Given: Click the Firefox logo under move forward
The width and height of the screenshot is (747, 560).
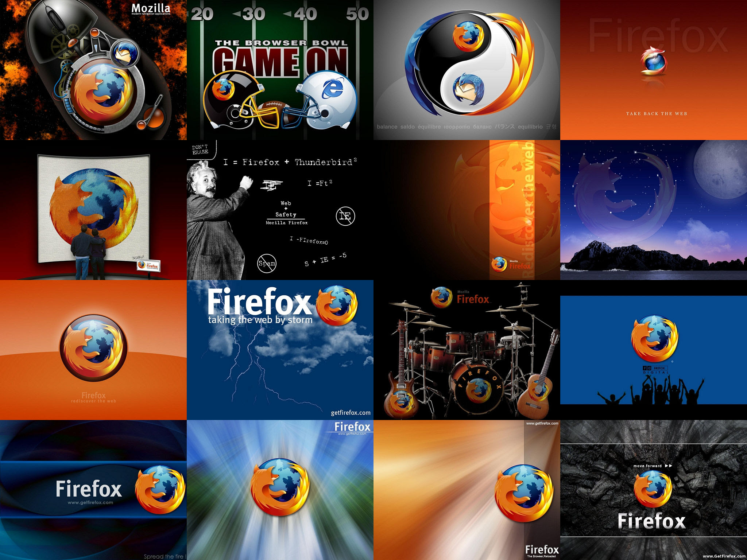Looking at the screenshot, I should coord(653,489).
